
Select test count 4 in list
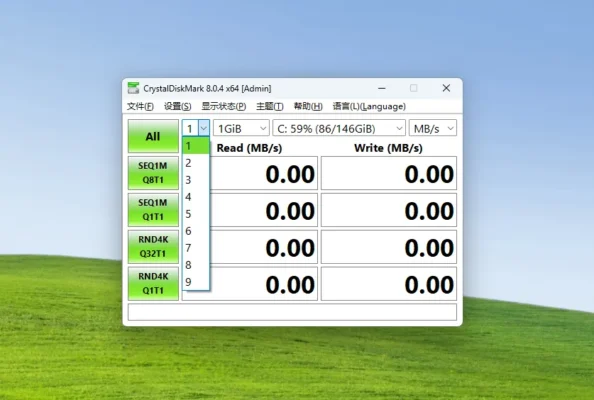195,197
